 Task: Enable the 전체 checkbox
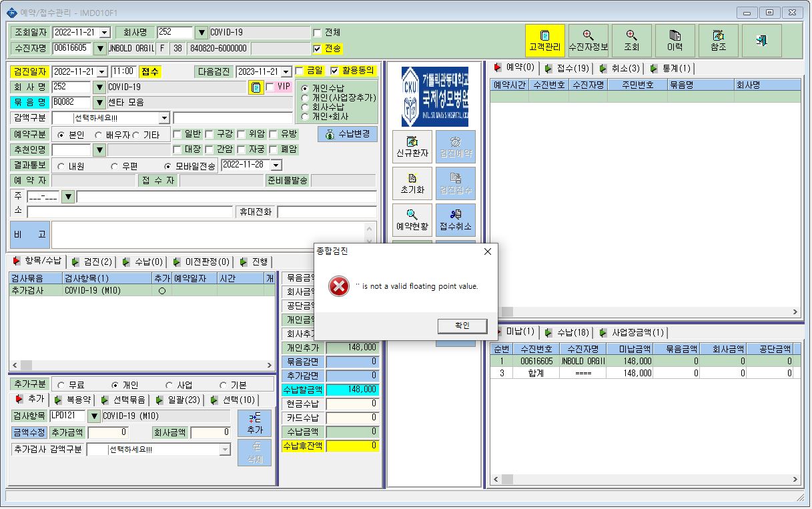click(317, 32)
